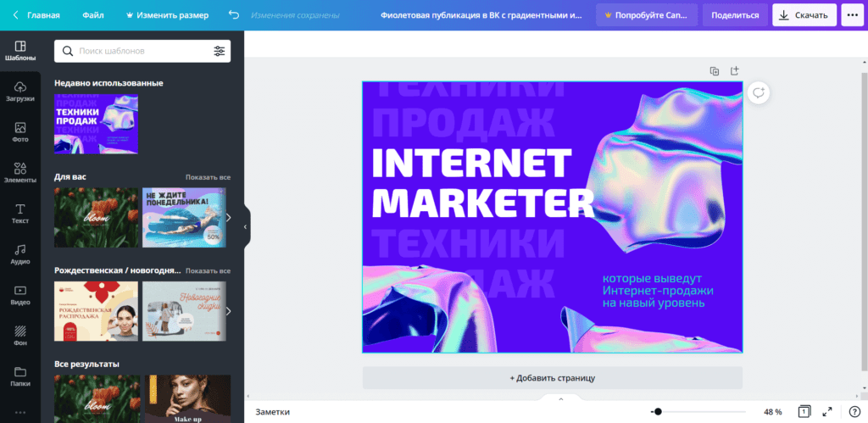
Task: Show more sidebar options via three dots
Action: click(x=20, y=413)
